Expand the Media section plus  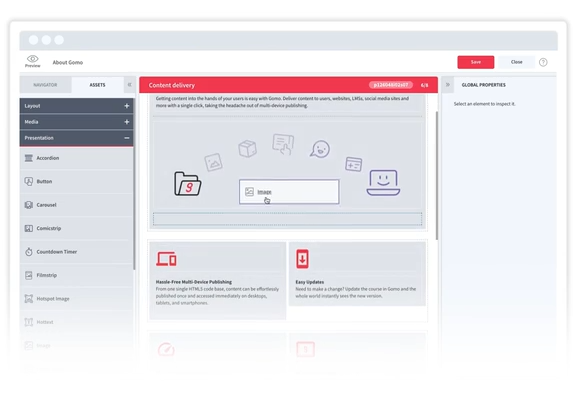coord(127,122)
